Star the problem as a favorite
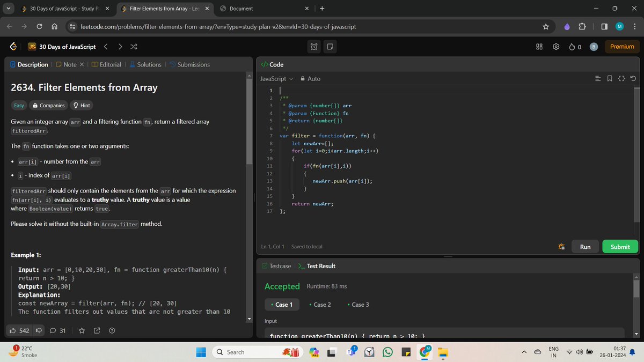This screenshot has width=644, height=362. [82, 330]
